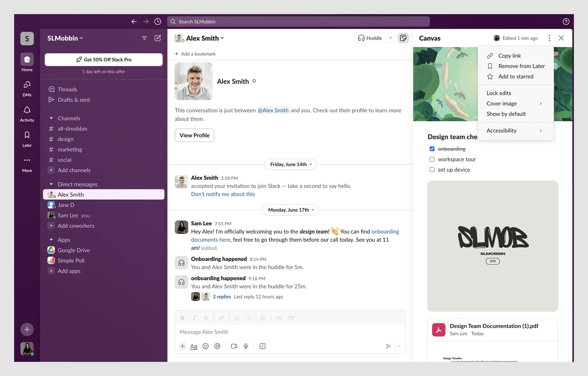Open the canvas three-dot more actions menu
The width and height of the screenshot is (588, 376).
(549, 38)
